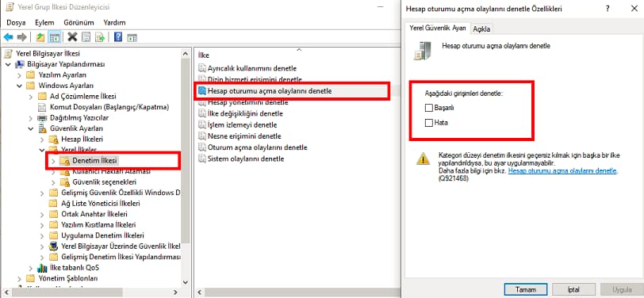
Task: Open help with the blue question mark toolbar icon
Action: (x=118, y=37)
